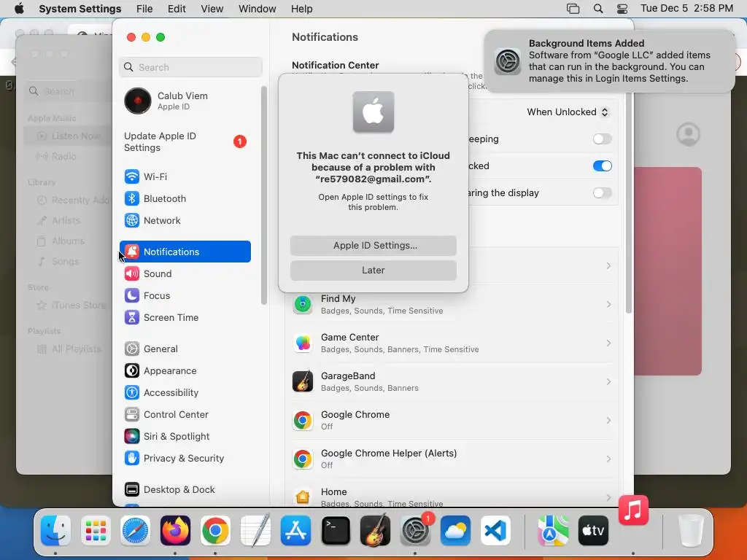Screen dimensions: 747x560
Task: Click the date and time in menu bar
Action: 686,9
